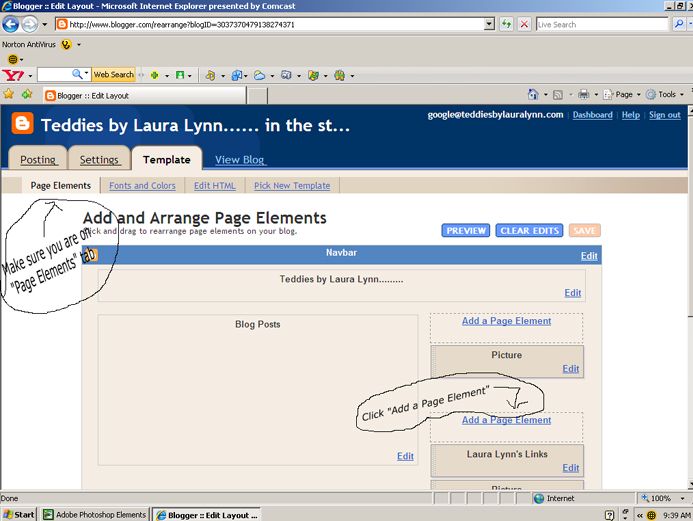The width and height of the screenshot is (693, 521).
Task: Click the Print icon in command bar
Action: (x=583, y=94)
